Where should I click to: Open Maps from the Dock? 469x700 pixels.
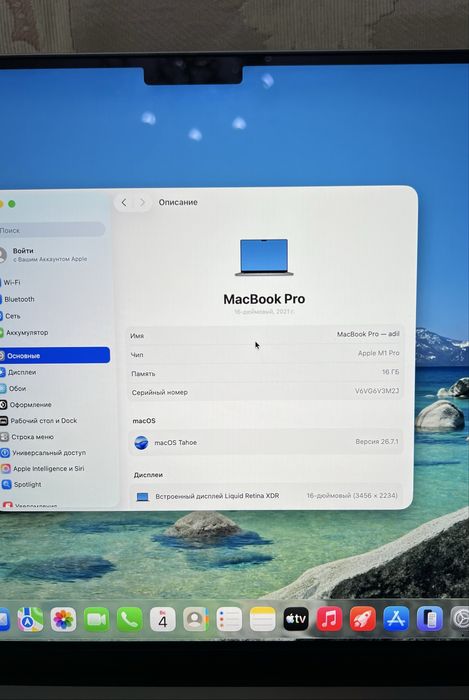click(30, 620)
